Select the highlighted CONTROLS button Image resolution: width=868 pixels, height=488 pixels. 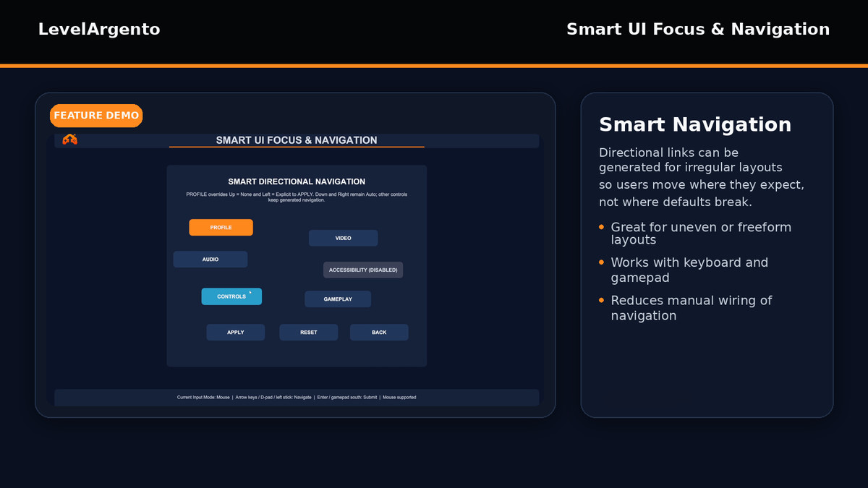point(231,296)
